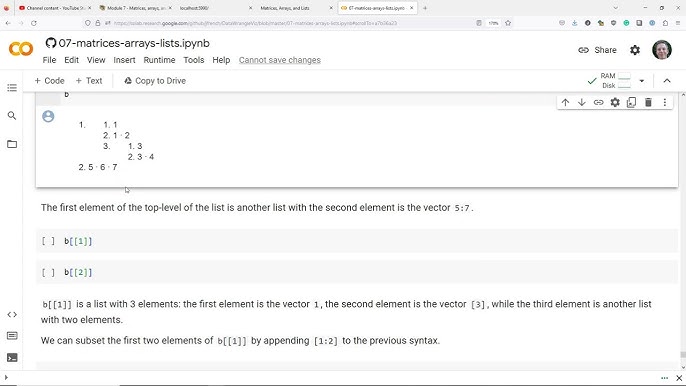Image resolution: width=686 pixels, height=386 pixels.
Task: Open the find and replace panel
Action: point(12,116)
